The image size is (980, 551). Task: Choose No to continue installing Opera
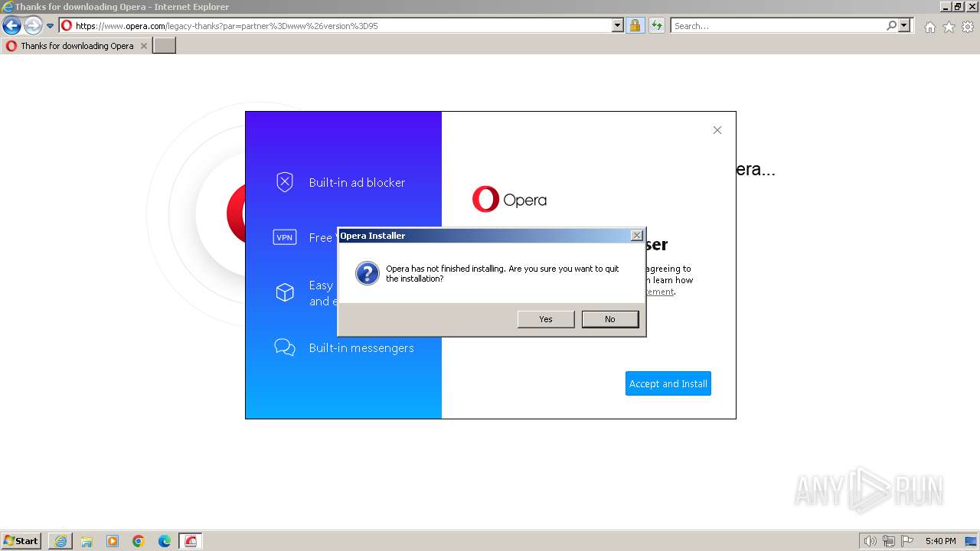[x=610, y=319]
